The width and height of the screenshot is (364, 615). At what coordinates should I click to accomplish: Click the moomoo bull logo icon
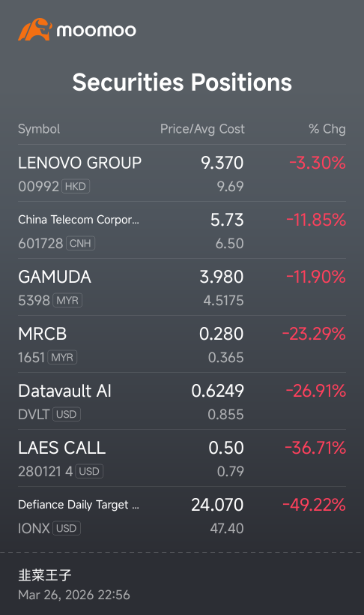coord(35,29)
